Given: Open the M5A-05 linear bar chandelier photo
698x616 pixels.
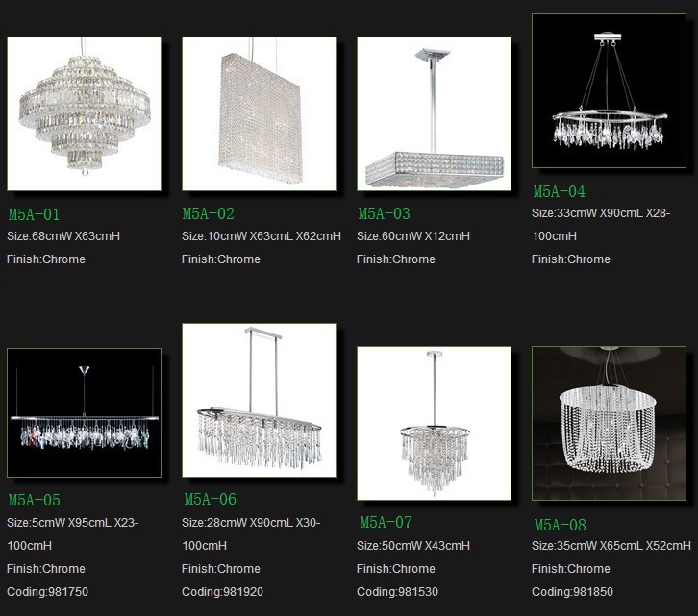Looking at the screenshot, I should (85, 412).
